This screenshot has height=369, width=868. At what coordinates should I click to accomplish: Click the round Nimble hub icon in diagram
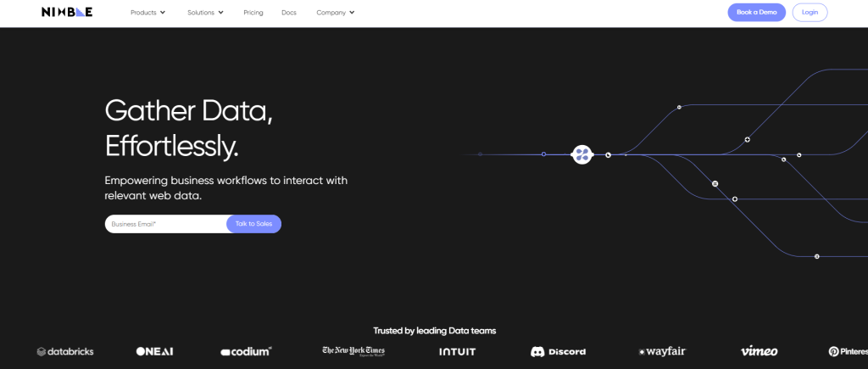pos(581,154)
